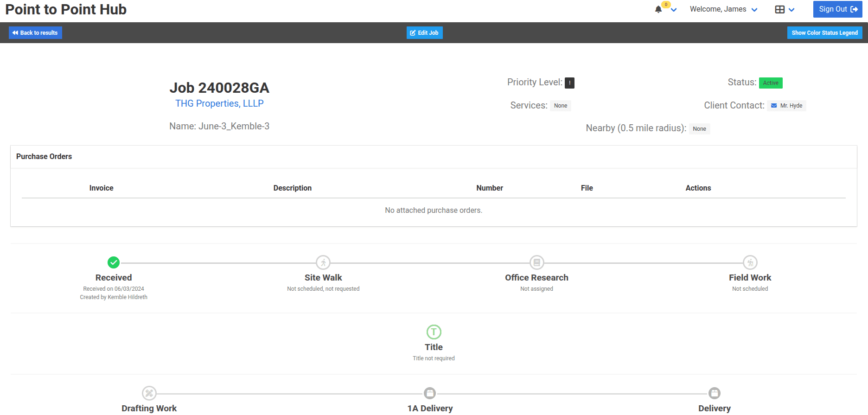The width and height of the screenshot is (868, 415).
Task: Click the Site Walk label
Action: click(323, 277)
